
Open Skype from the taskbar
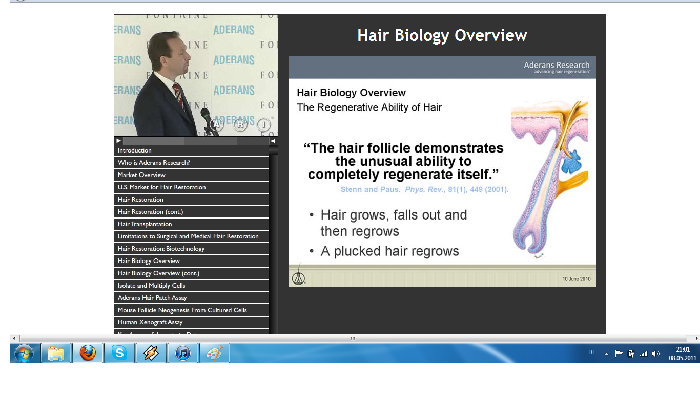point(119,353)
